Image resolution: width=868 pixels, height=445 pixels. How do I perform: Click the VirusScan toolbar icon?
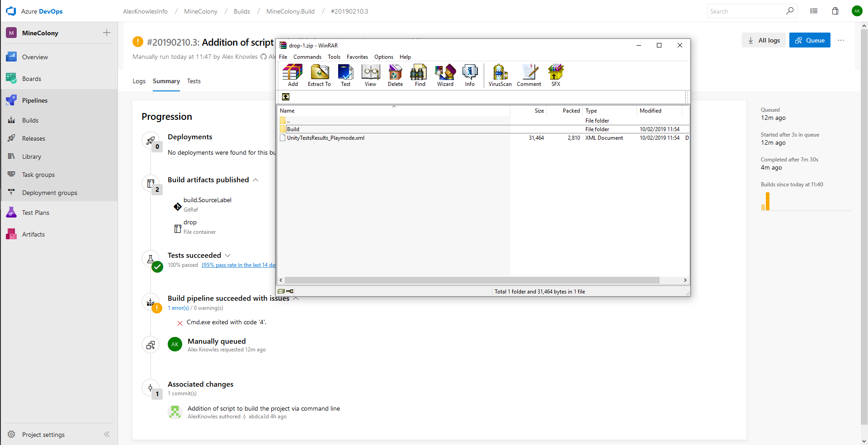tap(500, 75)
